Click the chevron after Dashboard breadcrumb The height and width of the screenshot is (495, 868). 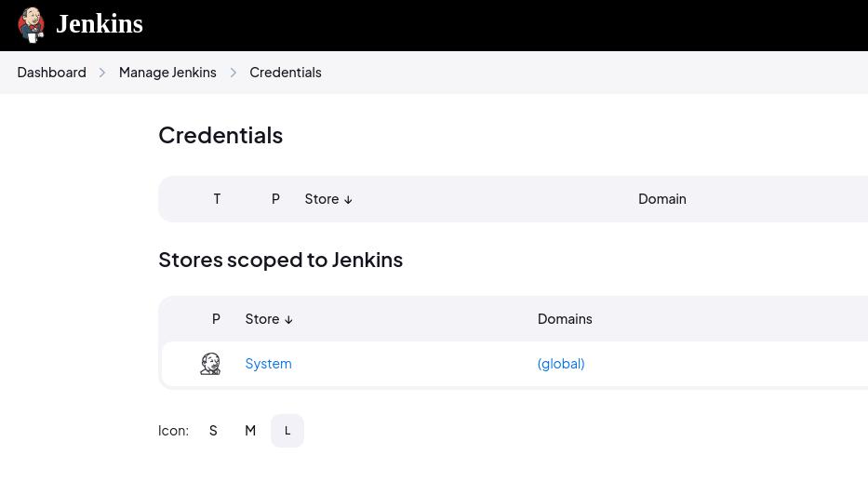pyautogui.click(x=102, y=73)
